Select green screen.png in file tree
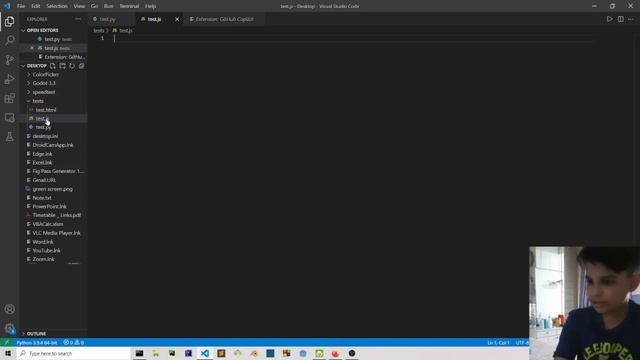This screenshot has width=640, height=360. tap(53, 189)
